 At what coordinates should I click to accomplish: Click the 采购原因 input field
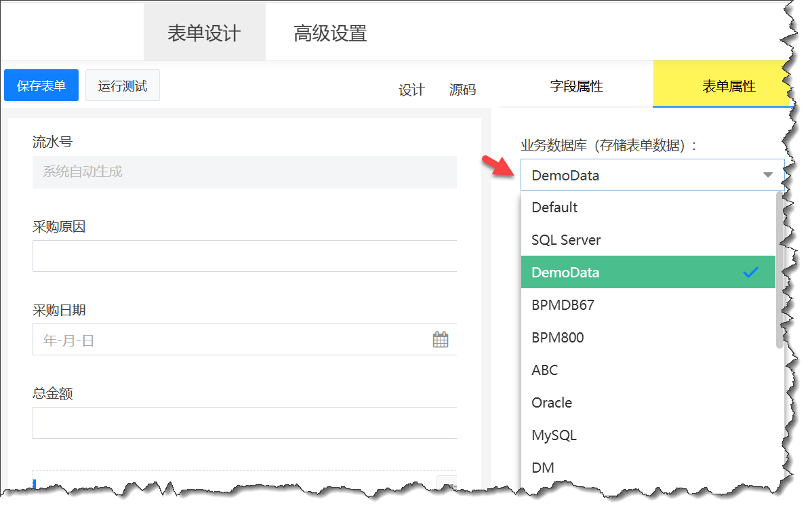tap(244, 256)
